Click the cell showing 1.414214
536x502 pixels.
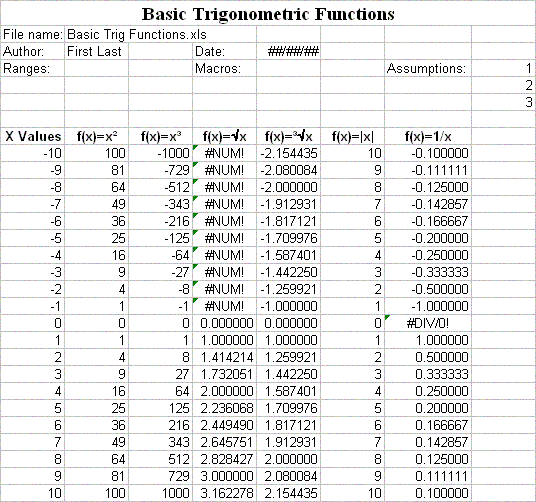[x=225, y=357]
